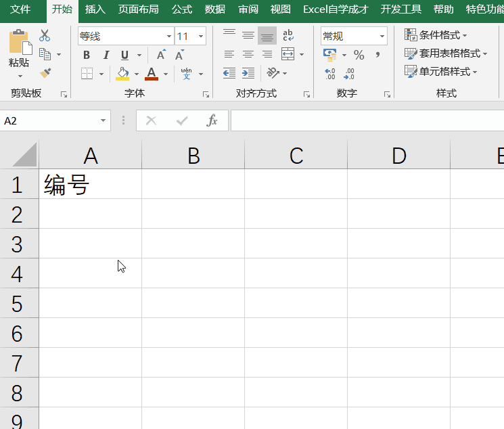Open the font size 11 dropdown
504x429 pixels.
pyautogui.click(x=201, y=36)
